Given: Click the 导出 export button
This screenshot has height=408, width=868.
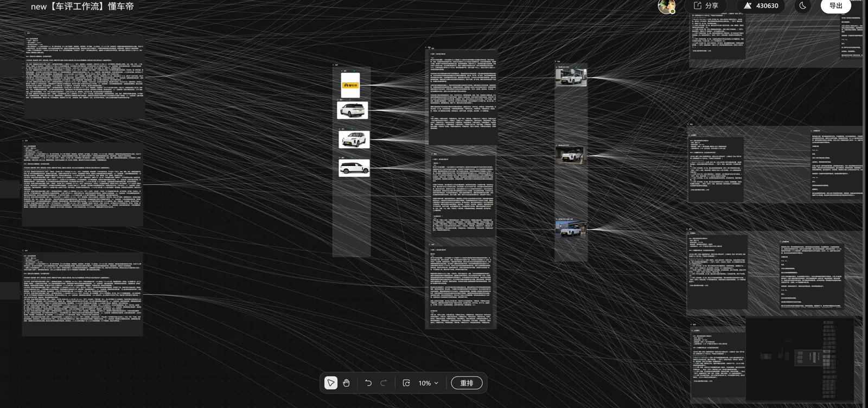Looking at the screenshot, I should (836, 6).
